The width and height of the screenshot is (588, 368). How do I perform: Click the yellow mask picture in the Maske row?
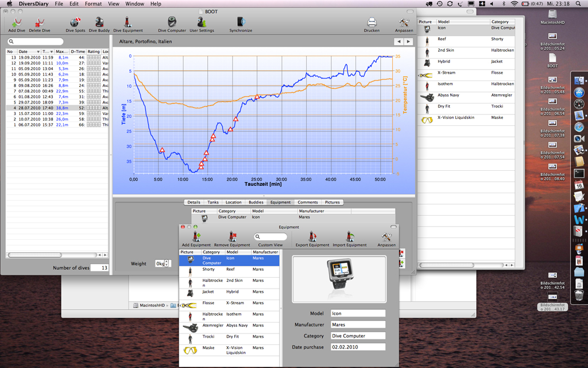pos(190,350)
